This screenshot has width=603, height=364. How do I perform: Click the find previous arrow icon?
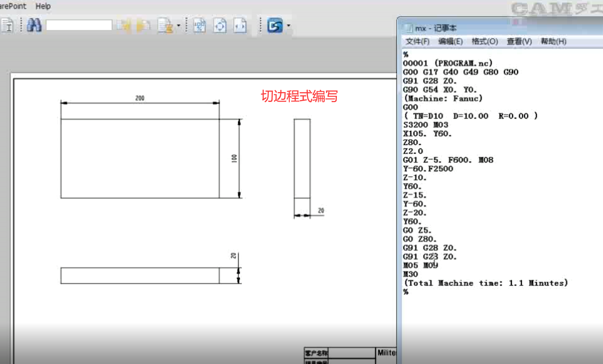124,25
